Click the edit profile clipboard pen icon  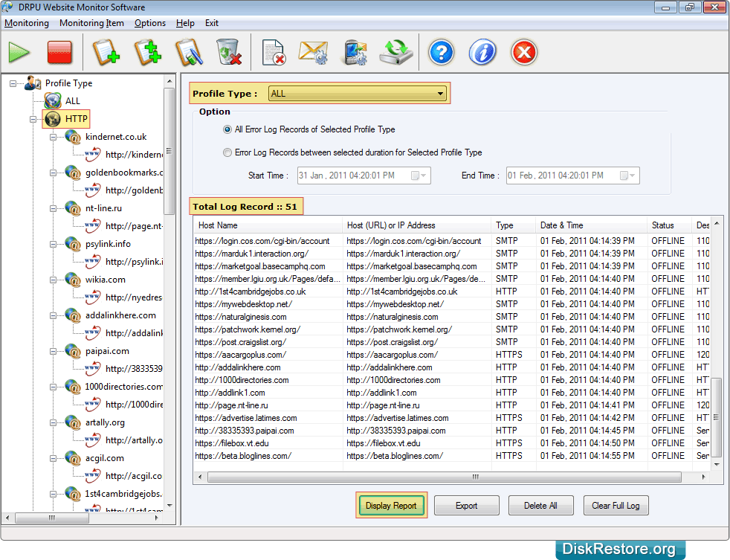pos(189,52)
